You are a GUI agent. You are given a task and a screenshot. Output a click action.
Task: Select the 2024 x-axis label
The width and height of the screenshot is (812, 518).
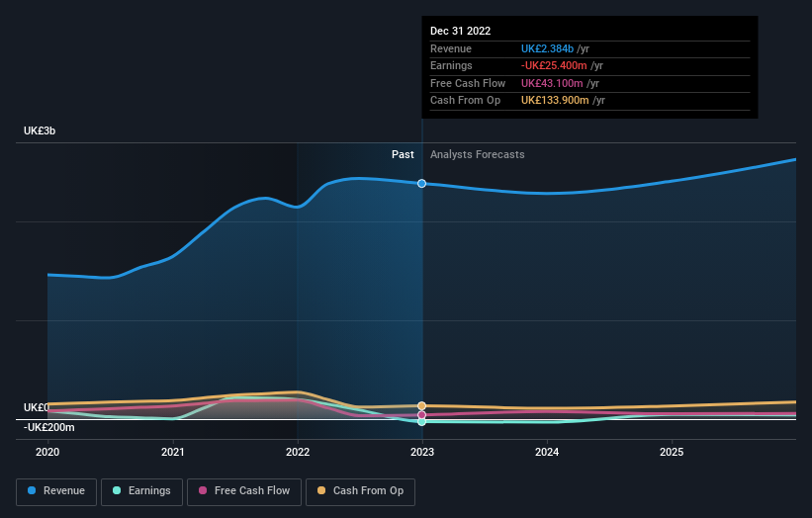(x=547, y=453)
